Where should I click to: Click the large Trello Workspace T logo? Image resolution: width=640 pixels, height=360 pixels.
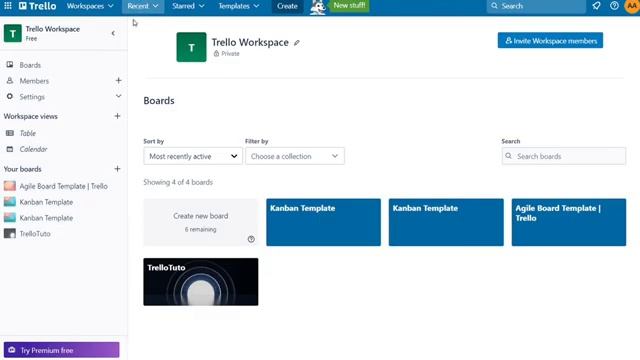191,47
